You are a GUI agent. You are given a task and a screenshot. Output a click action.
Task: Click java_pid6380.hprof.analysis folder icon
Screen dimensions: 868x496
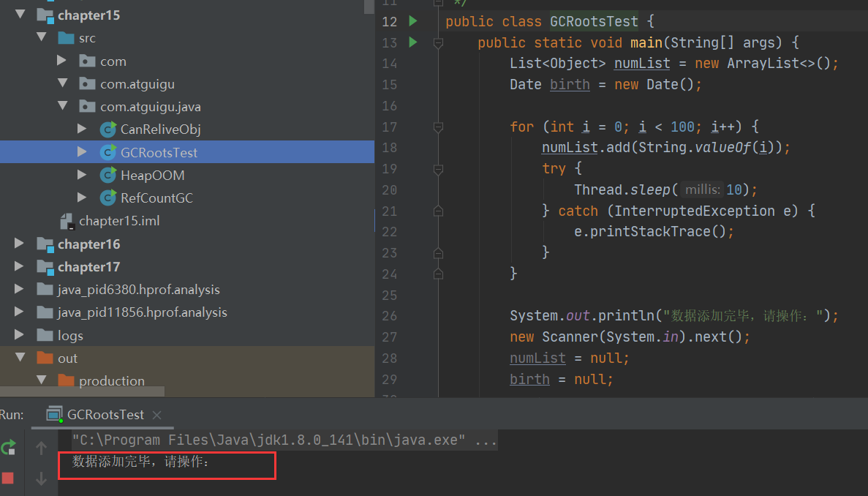[x=45, y=289]
